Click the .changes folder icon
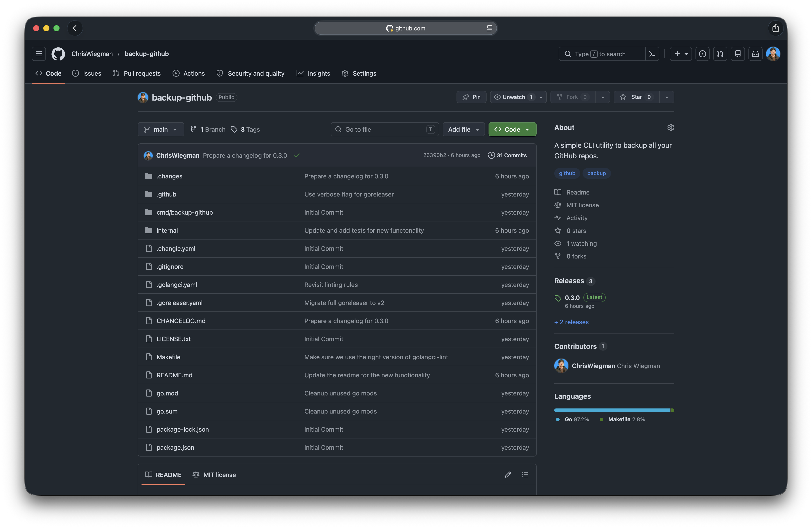This screenshot has height=528, width=812. pos(148,176)
